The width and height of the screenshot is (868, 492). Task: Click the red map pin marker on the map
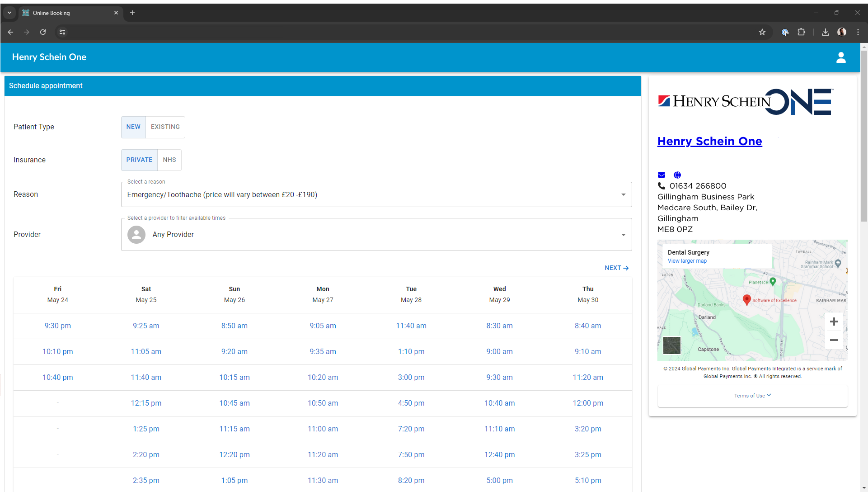(746, 300)
